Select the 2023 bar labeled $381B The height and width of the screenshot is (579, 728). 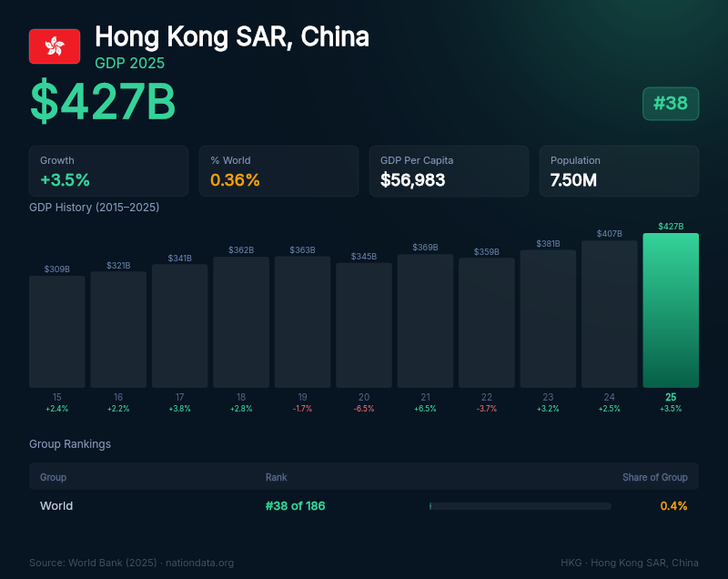coord(548,319)
